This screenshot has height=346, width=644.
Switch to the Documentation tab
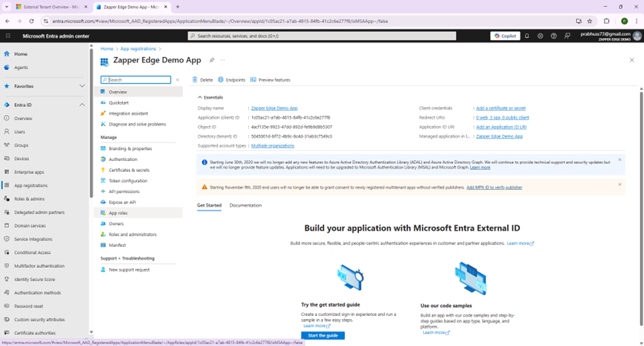coord(245,205)
